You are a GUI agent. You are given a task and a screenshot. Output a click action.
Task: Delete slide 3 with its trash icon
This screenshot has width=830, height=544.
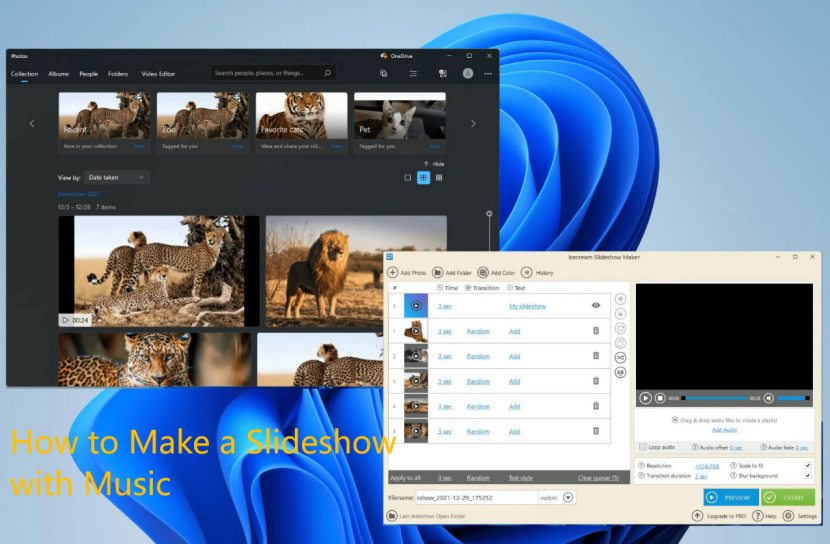(x=596, y=380)
